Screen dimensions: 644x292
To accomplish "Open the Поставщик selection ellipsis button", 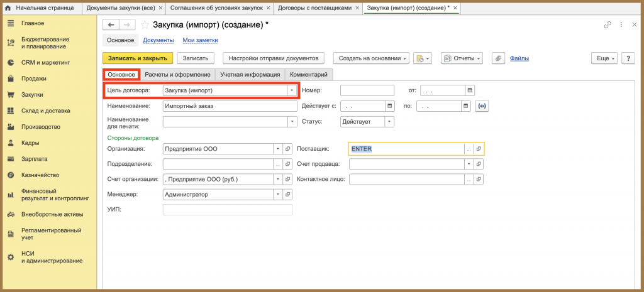I will (469, 149).
